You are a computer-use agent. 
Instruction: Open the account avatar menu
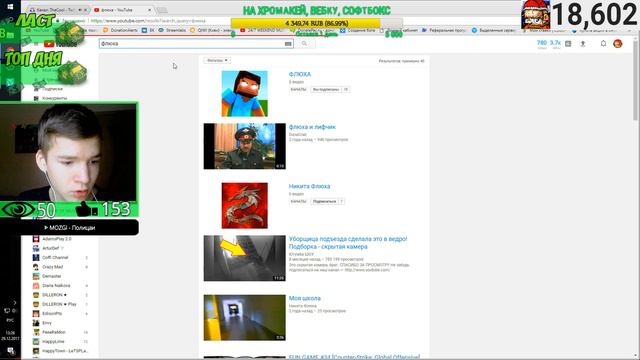coord(618,43)
